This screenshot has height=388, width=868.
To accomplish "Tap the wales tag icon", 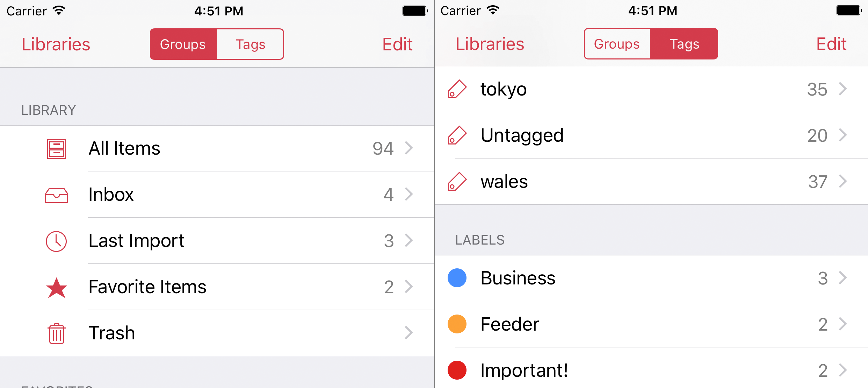I will 457,182.
